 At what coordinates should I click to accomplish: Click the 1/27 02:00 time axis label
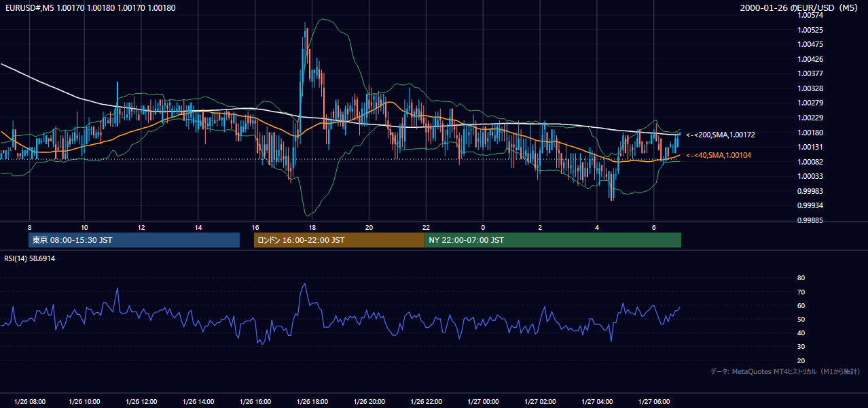(540, 402)
